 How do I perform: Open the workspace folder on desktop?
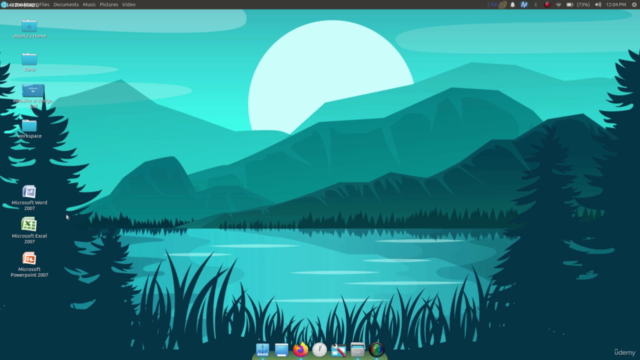tap(29, 129)
